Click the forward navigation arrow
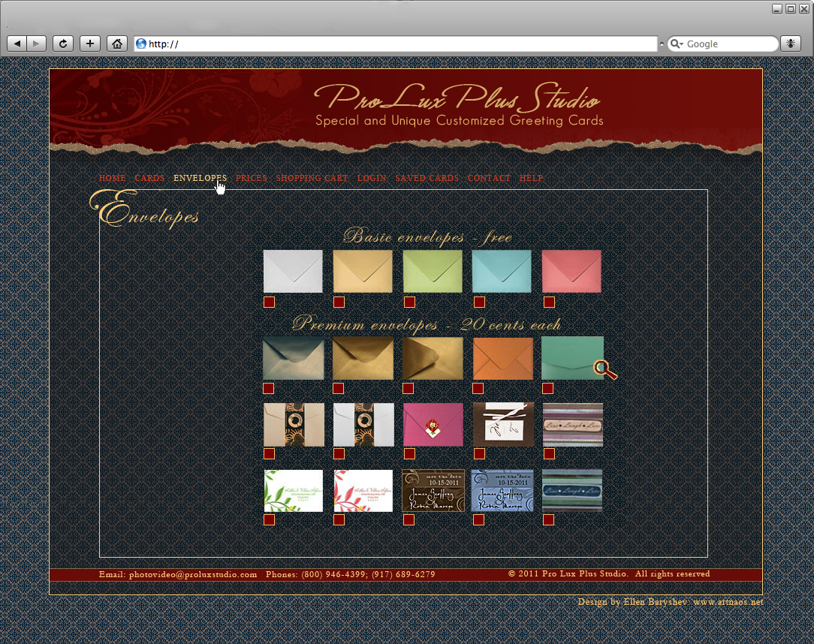 (35, 43)
